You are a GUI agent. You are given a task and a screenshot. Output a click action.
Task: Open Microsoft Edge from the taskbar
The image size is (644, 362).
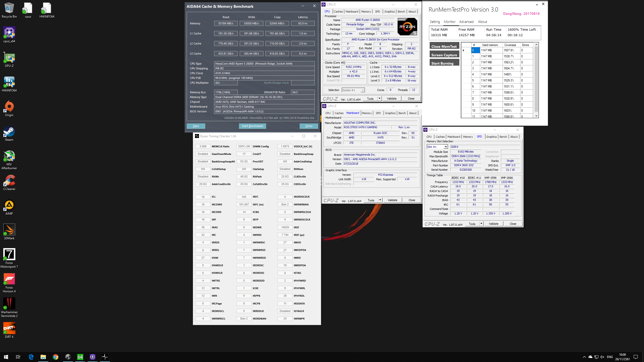(x=31, y=357)
